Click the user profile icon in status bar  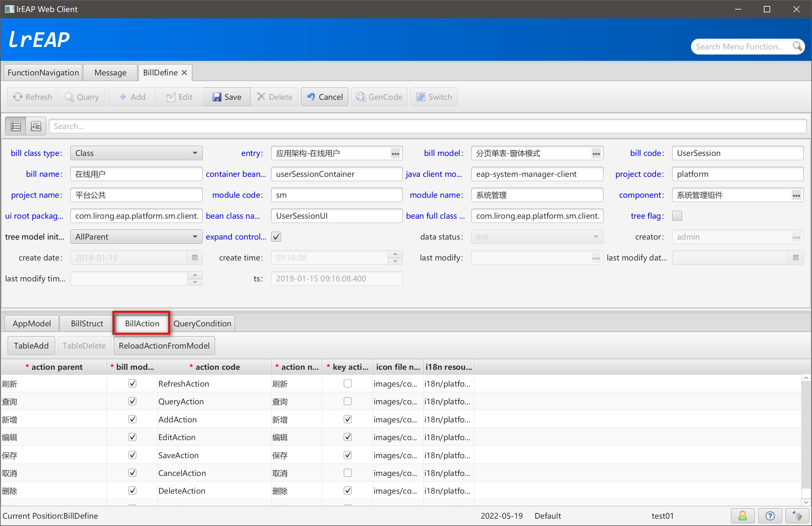[742, 516]
